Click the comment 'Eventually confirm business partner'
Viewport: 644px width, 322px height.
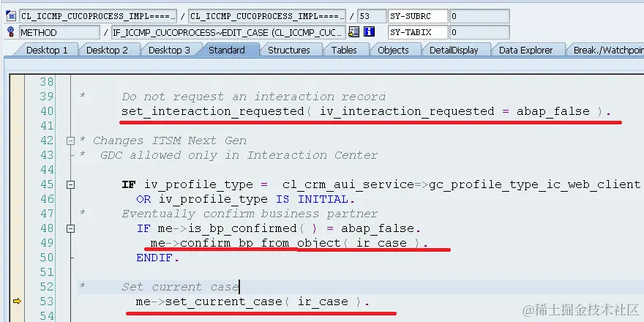(250, 214)
